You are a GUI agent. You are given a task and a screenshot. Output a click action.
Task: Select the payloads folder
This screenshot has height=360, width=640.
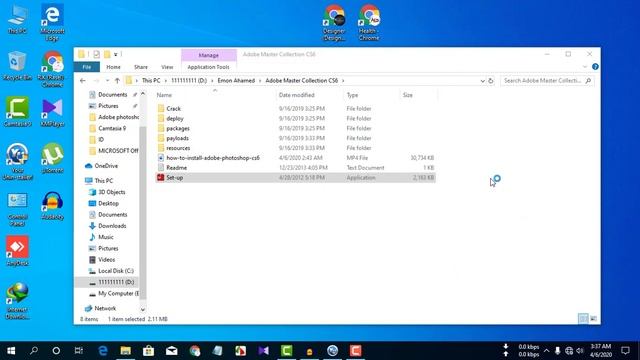(x=177, y=138)
